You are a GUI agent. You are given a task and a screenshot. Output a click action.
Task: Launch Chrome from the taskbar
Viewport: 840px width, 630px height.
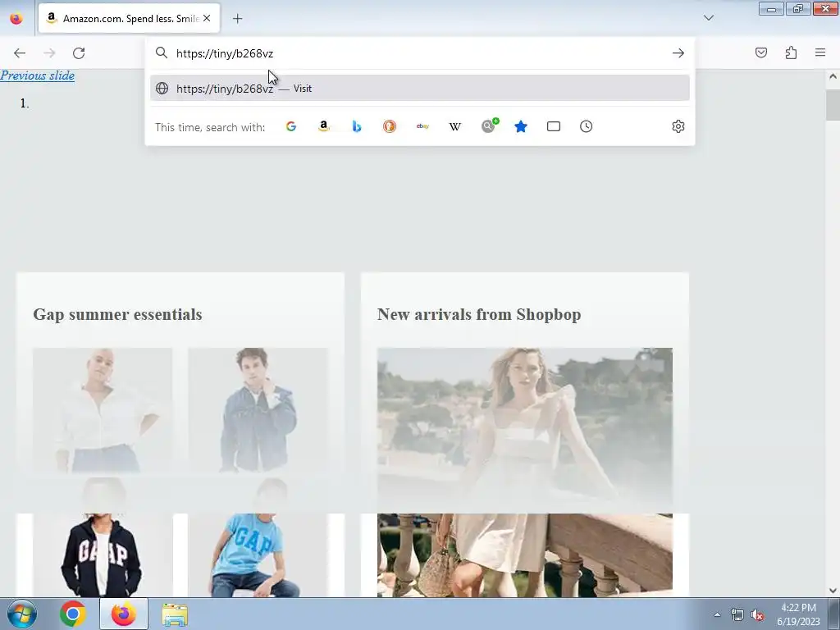click(x=73, y=614)
